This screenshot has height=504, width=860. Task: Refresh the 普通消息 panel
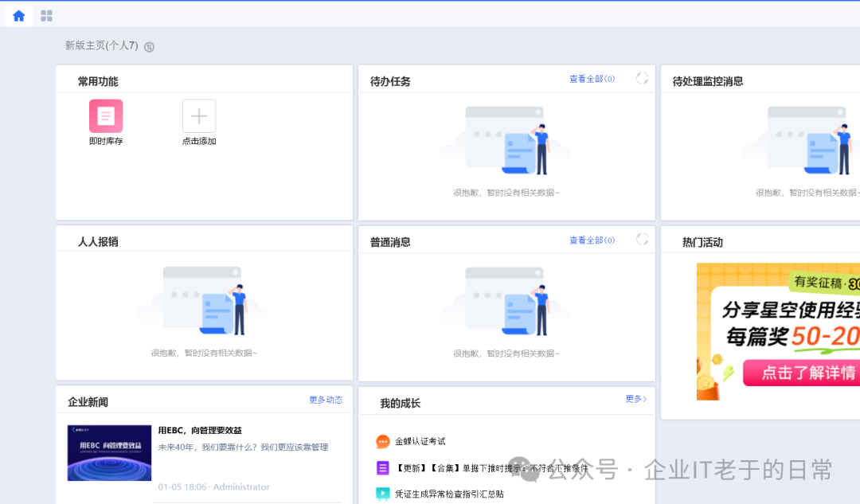tap(643, 240)
